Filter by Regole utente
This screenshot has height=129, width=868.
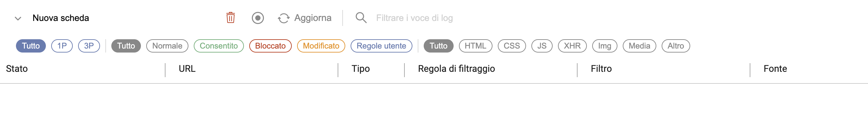click(x=381, y=46)
